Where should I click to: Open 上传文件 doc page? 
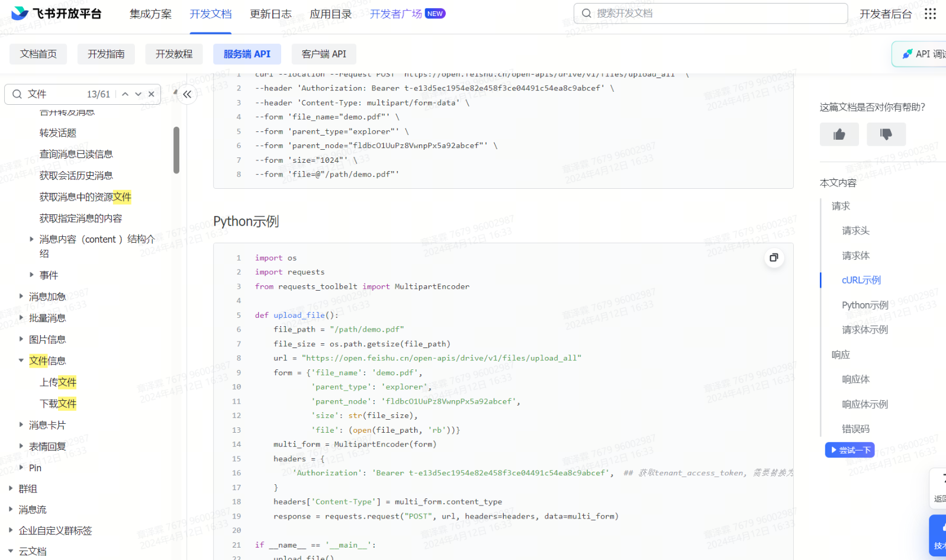tap(58, 382)
